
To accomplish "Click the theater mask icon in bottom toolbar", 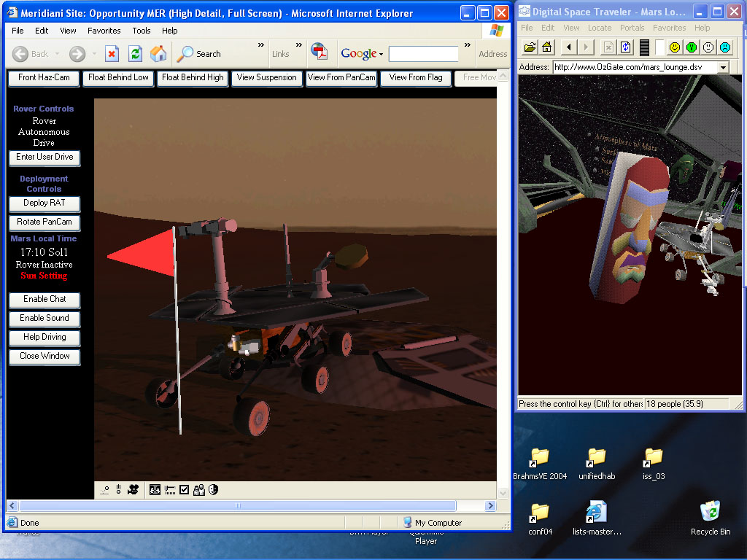I will coord(214,490).
